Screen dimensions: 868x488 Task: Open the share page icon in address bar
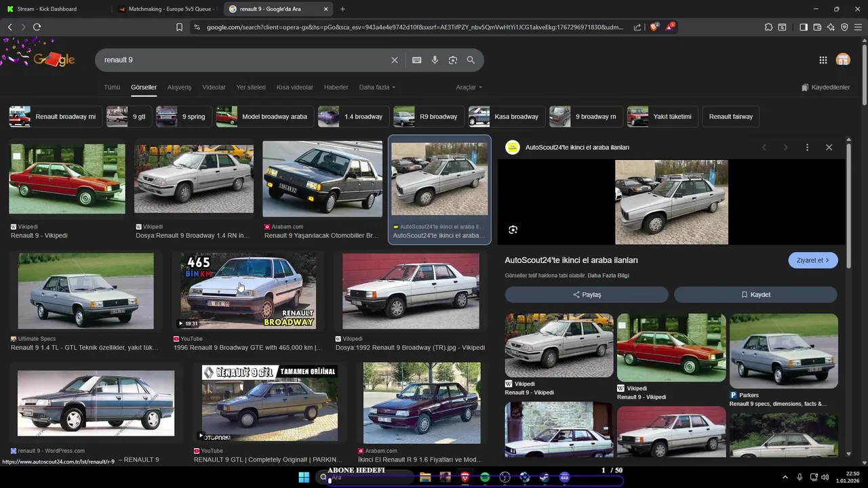637,27
